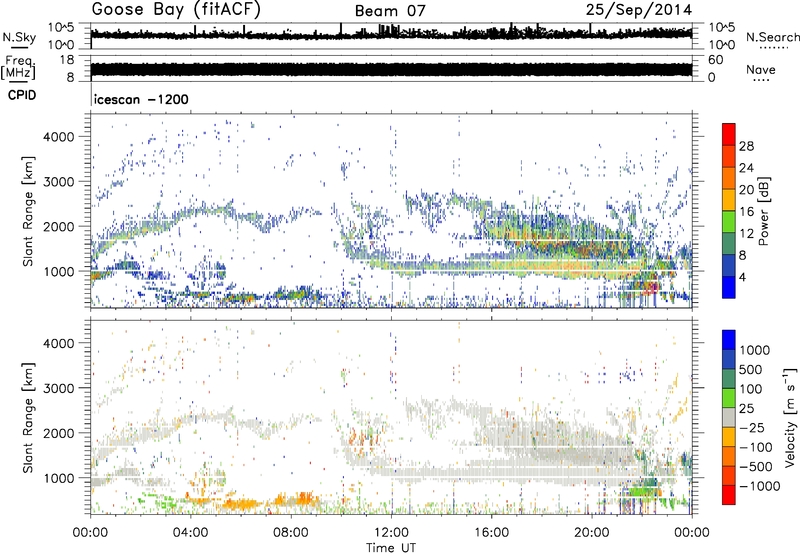The height and width of the screenshot is (554, 800).
Task: Click the 'Goose Bay (fitACF)' plot title
Action: point(176,10)
